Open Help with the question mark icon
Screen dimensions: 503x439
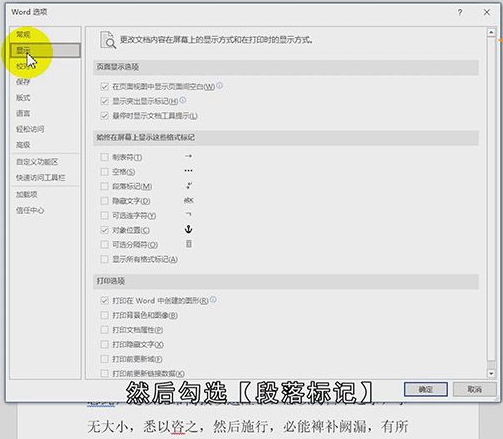click(460, 13)
